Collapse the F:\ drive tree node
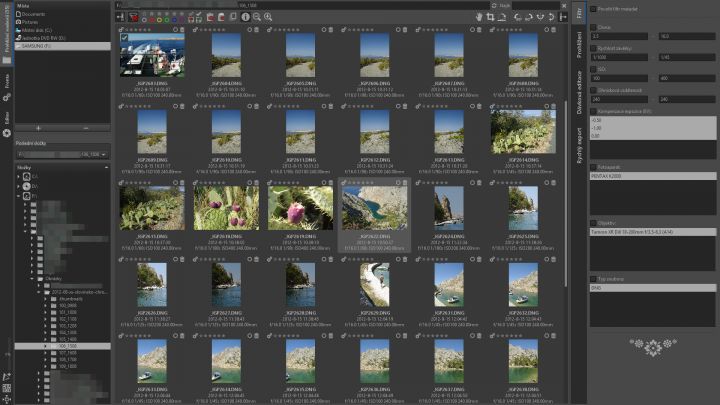The image size is (720, 405). [x=19, y=196]
